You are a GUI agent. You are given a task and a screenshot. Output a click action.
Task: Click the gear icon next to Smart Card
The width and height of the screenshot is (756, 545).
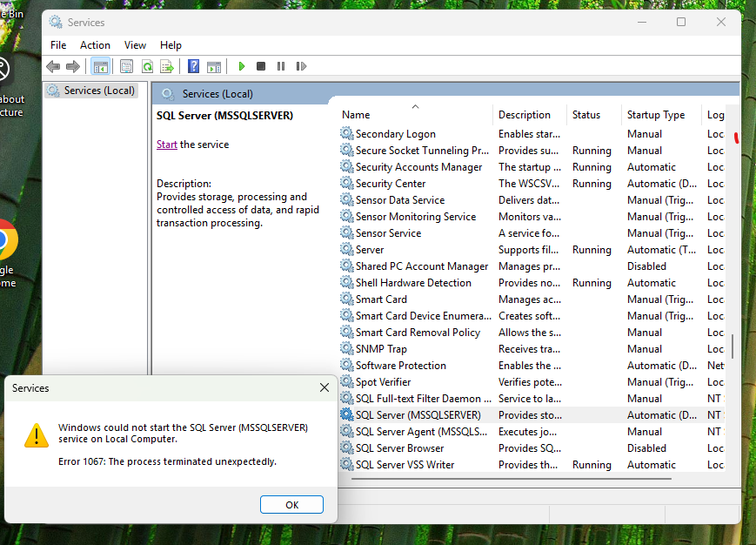(x=346, y=299)
